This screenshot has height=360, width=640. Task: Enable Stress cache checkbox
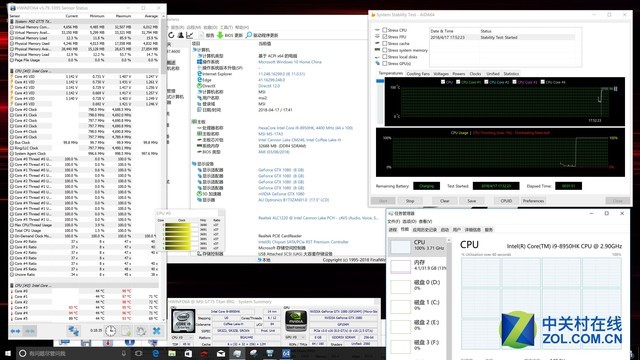384,43
